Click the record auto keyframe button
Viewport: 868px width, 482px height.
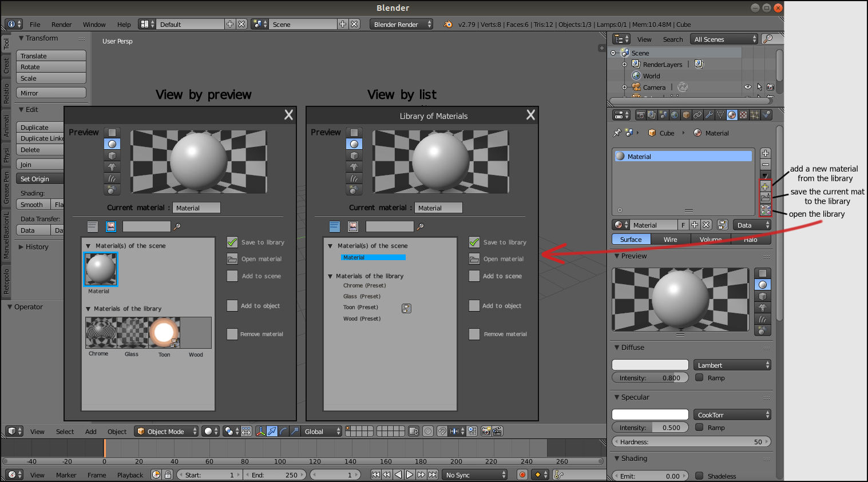pyautogui.click(x=522, y=475)
